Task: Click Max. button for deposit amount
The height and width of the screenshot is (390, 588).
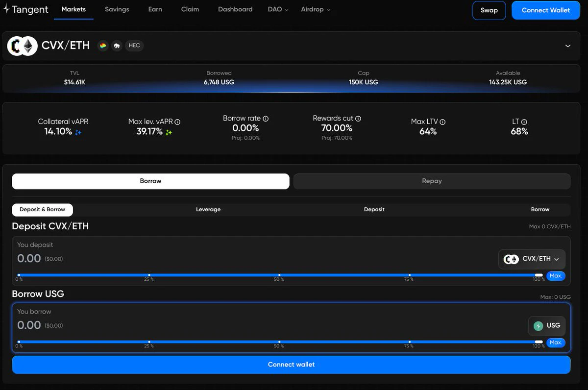Action: click(x=556, y=276)
